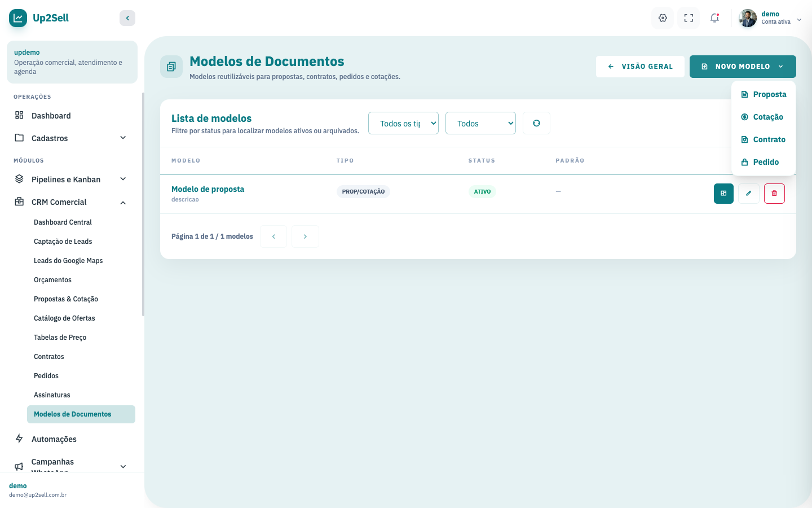Viewport: 812px width, 508px height.
Task: Expand the Cadastros section
Action: point(72,138)
